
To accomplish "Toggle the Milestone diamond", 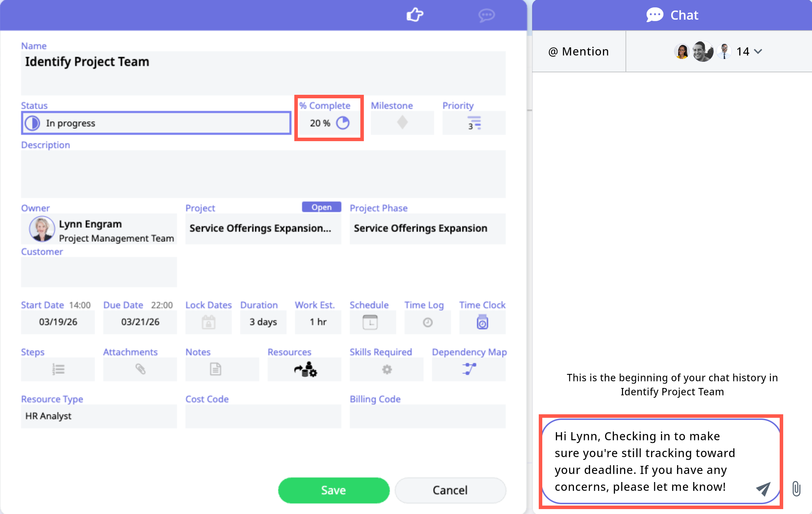I will [402, 123].
